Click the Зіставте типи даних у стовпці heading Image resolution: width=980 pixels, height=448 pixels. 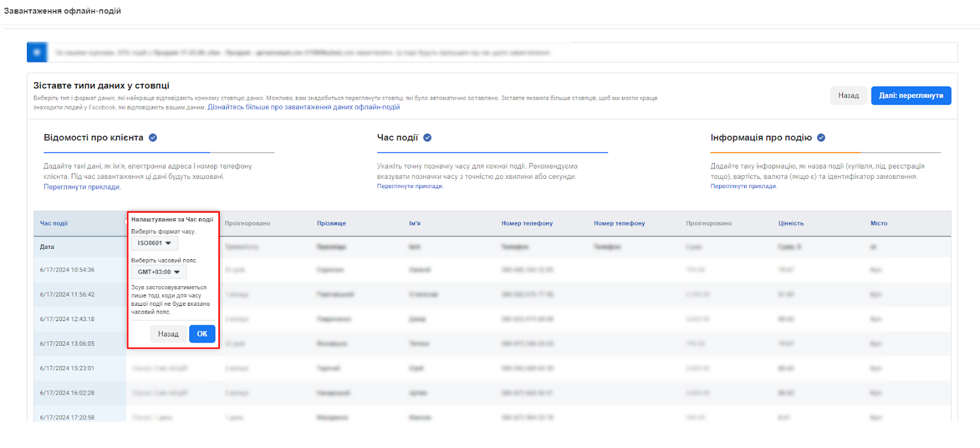click(101, 86)
